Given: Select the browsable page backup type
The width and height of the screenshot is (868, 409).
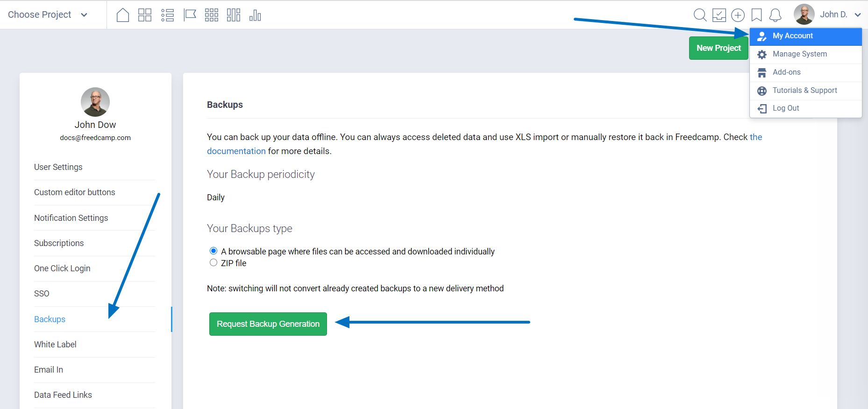Looking at the screenshot, I should pyautogui.click(x=213, y=251).
